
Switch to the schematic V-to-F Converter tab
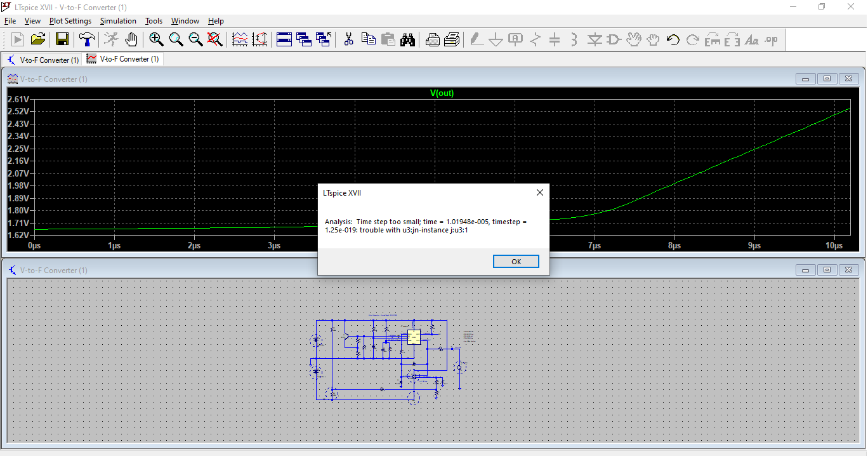click(x=43, y=60)
